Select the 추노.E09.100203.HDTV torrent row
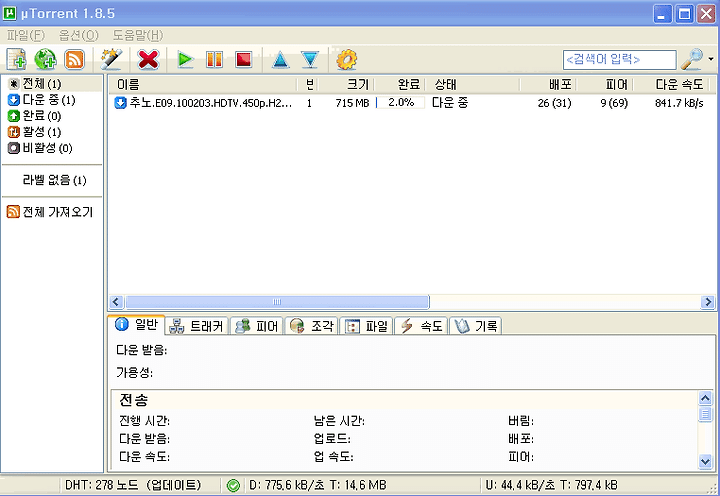Screen dimensions: 720x496 412,102
